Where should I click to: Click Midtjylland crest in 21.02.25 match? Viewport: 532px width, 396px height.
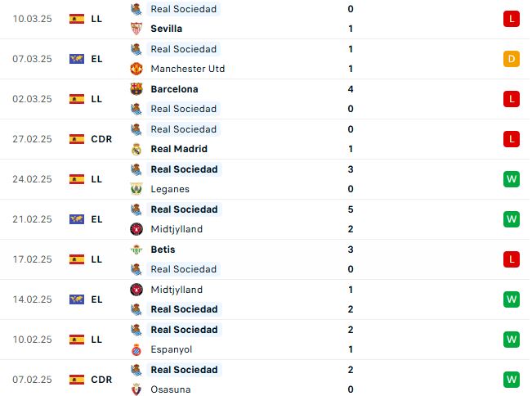[x=136, y=229]
